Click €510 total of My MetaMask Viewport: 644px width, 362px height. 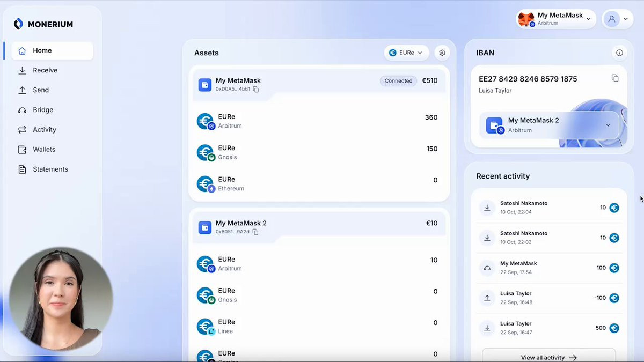coord(430,81)
